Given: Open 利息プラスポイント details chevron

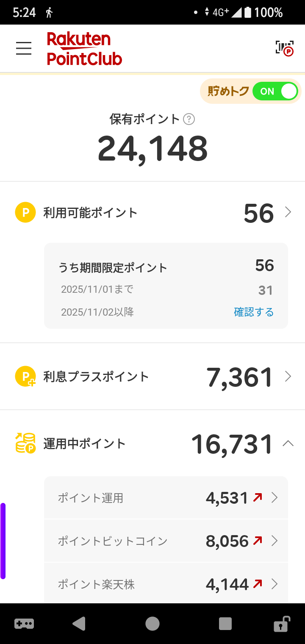Looking at the screenshot, I should tap(288, 376).
